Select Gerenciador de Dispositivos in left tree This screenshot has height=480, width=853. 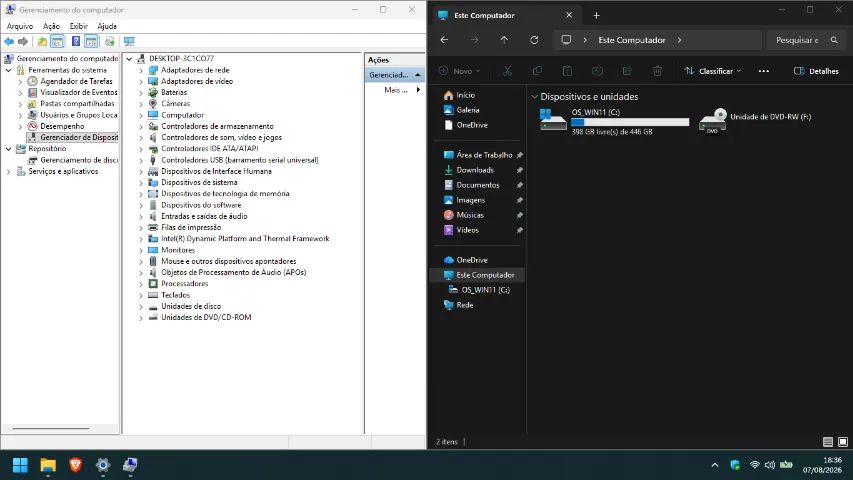point(73,138)
